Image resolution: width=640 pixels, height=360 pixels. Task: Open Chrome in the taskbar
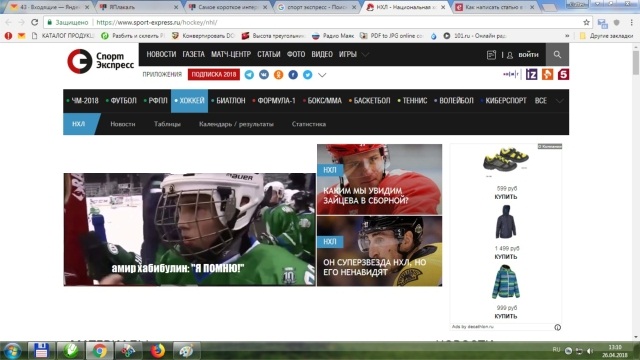point(99,351)
